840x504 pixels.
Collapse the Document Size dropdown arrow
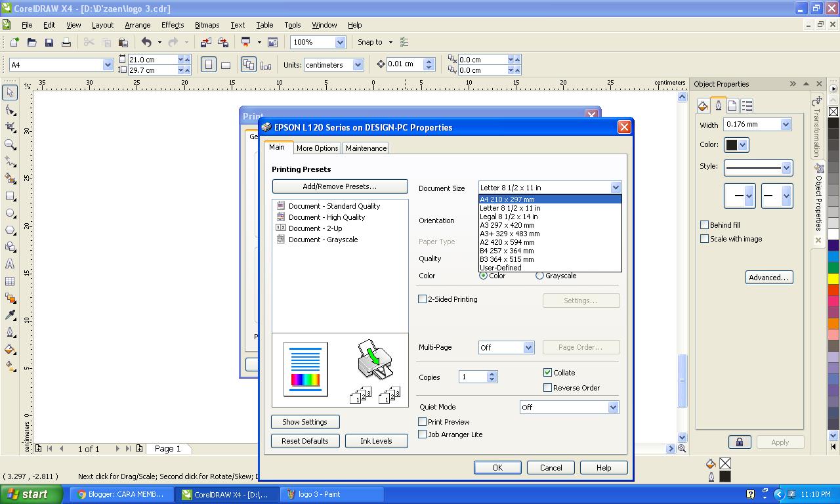(x=615, y=188)
